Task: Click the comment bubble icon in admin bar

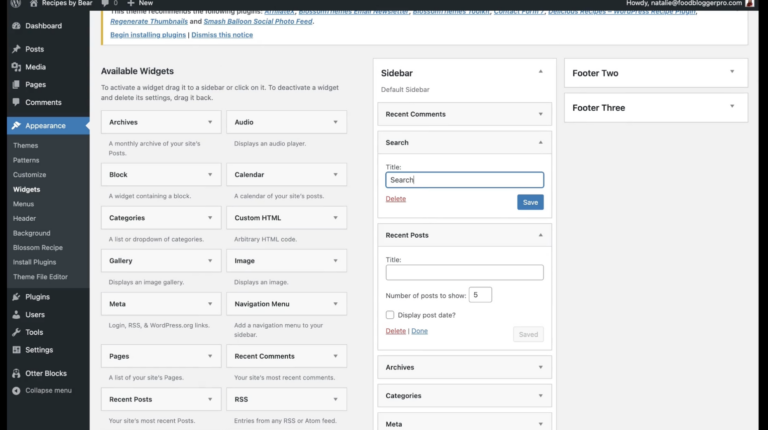Action: click(x=105, y=3)
